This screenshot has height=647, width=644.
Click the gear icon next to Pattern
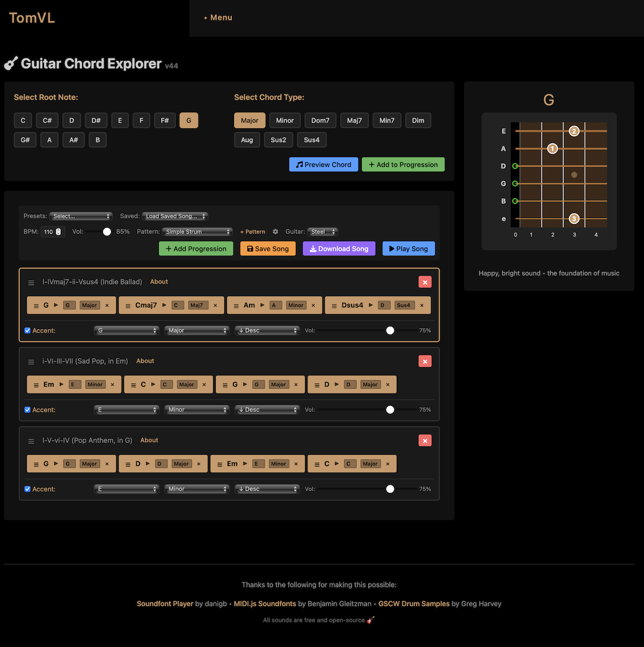pyautogui.click(x=275, y=231)
